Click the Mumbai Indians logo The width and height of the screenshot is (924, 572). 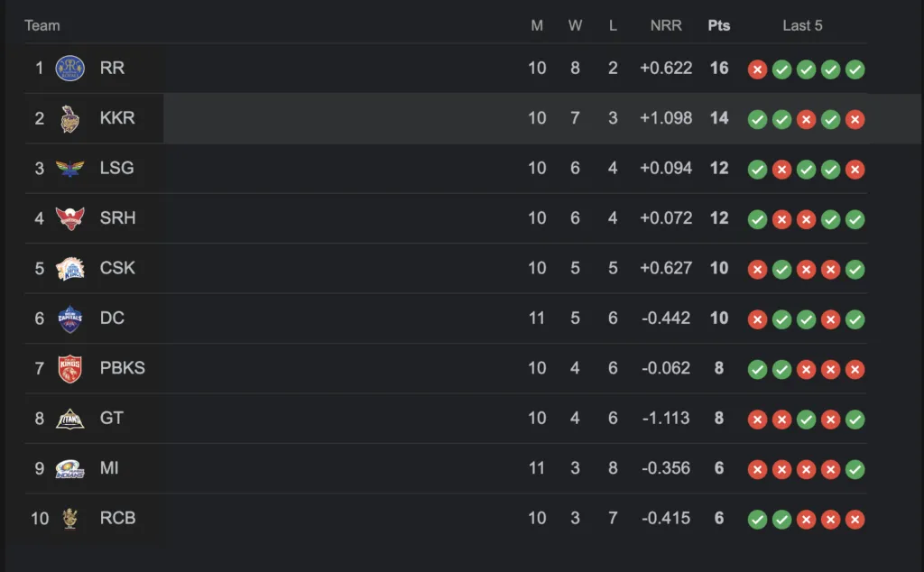click(x=69, y=469)
